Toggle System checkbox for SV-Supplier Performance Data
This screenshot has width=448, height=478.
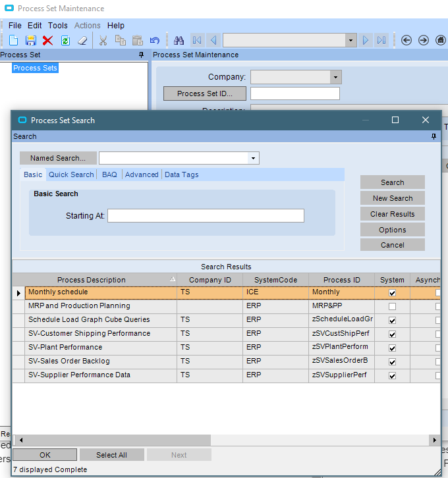pyautogui.click(x=392, y=376)
